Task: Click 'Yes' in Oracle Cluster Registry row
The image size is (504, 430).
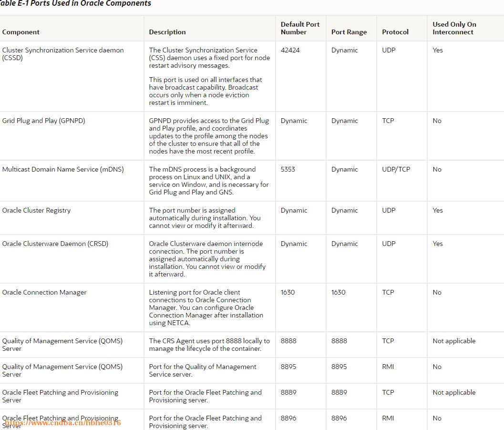Action: pos(437,211)
